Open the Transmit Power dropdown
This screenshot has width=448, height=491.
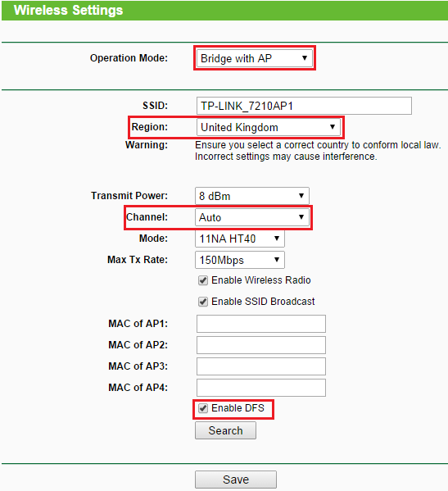click(252, 196)
